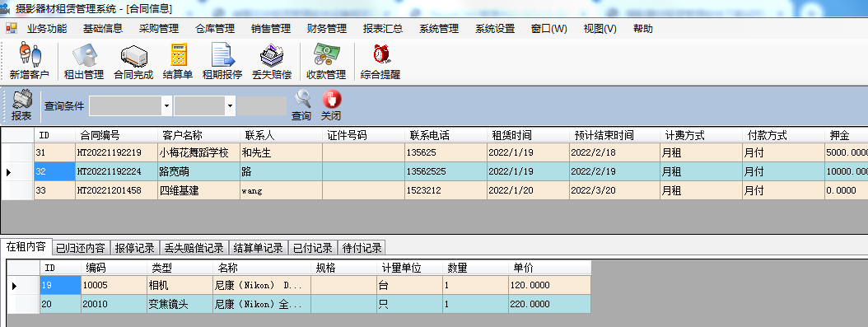Open the 基础信息 menu

[103, 29]
